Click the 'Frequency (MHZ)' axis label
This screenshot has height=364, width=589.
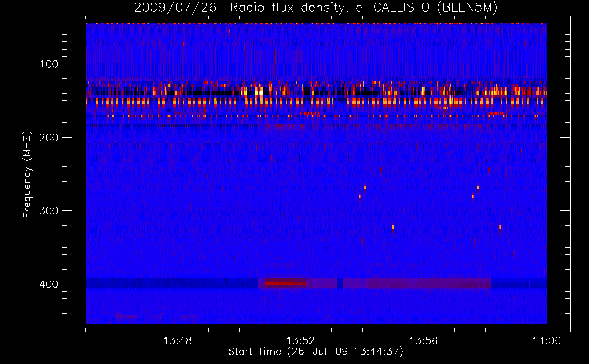coord(27,174)
